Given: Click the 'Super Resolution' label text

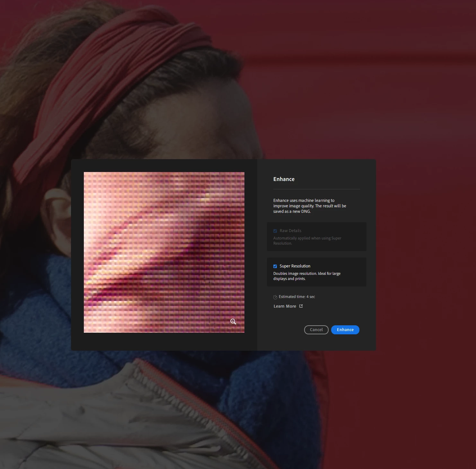Looking at the screenshot, I should [x=295, y=266].
